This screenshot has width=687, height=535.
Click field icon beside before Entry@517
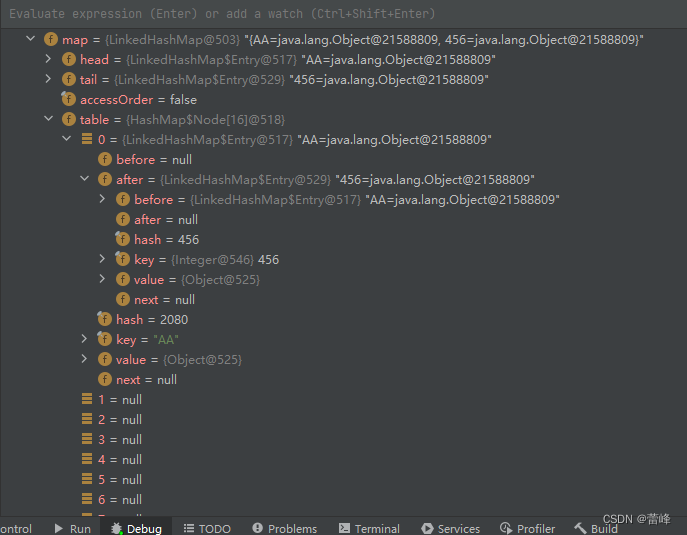coord(123,199)
